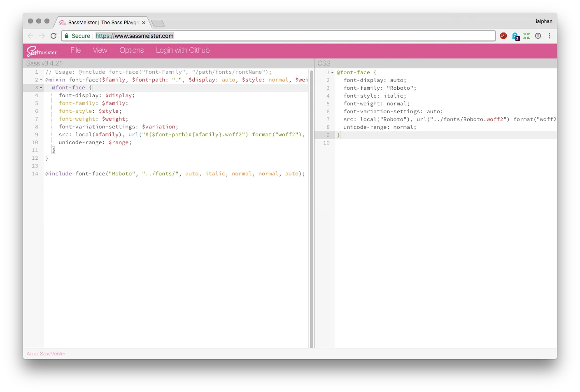Screen dimensions: 580x392
Task: Open a new browser tab
Action: point(158,23)
